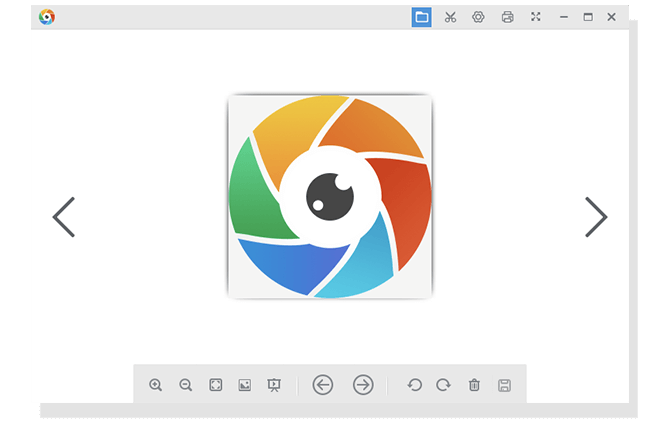This screenshot has height=430, width=660.
Task: Open settings via the gear icon
Action: tap(478, 17)
